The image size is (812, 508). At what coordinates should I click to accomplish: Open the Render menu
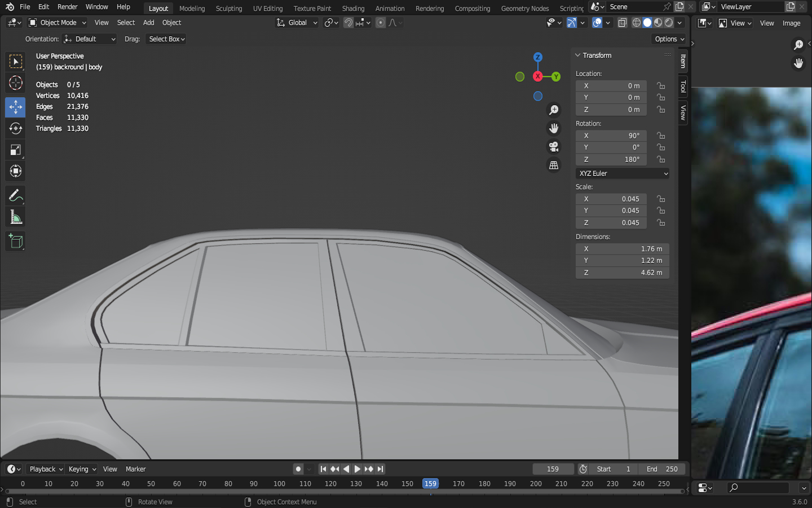click(x=67, y=7)
